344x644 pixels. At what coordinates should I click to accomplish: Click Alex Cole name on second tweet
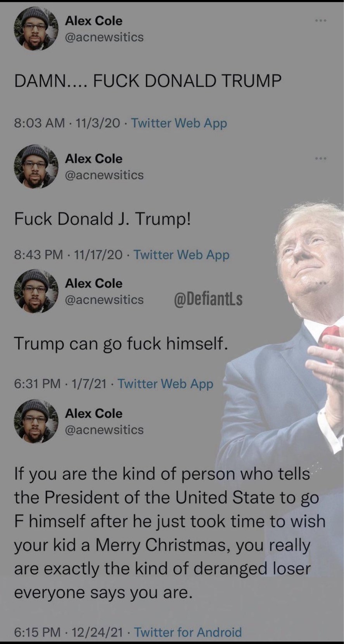click(x=93, y=158)
